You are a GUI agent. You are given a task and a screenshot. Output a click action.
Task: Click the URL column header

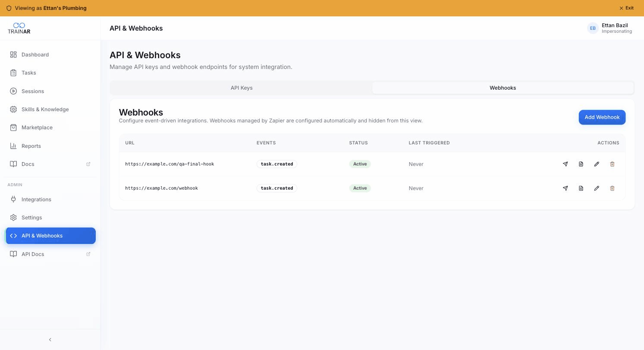point(130,143)
